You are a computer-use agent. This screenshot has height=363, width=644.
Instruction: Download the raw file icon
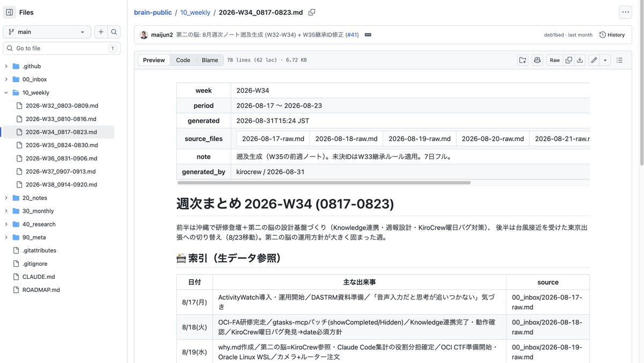580,60
